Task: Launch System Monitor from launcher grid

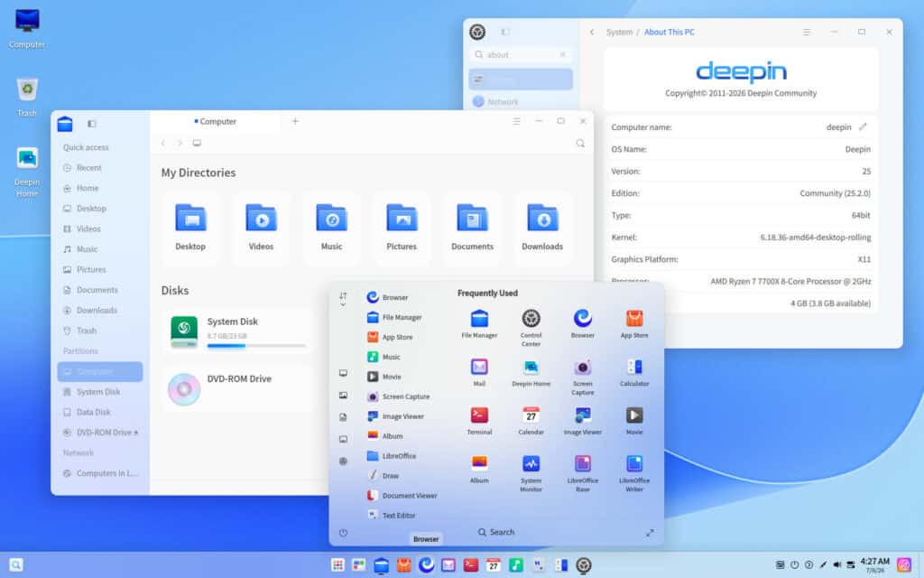Action: [531, 472]
